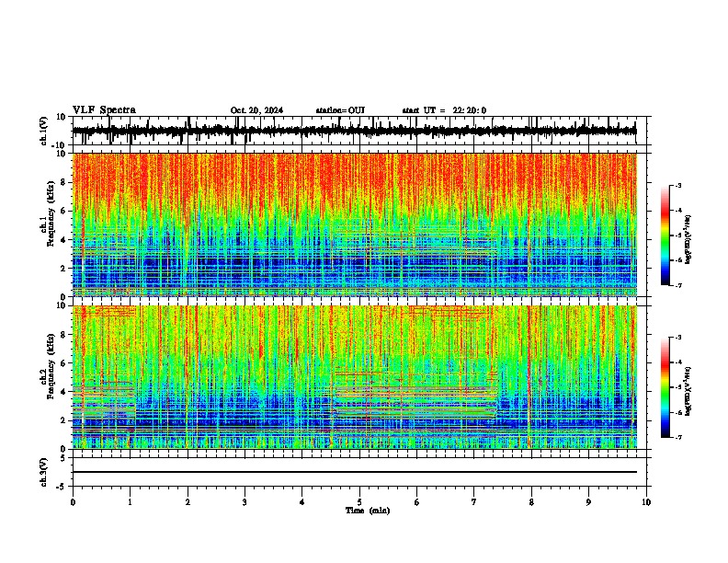Click time-axis tick label "0"
Image resolution: width=728 pixels, height=563 pixels.
73,502
